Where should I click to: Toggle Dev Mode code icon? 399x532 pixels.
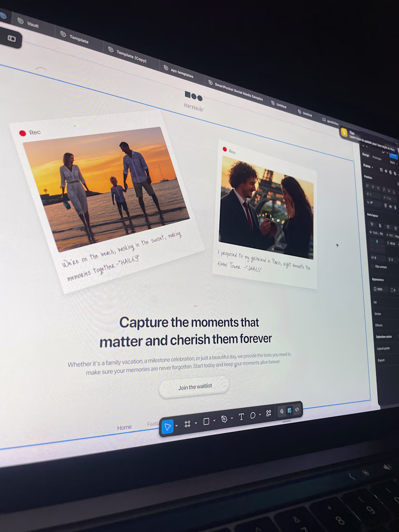(x=297, y=410)
